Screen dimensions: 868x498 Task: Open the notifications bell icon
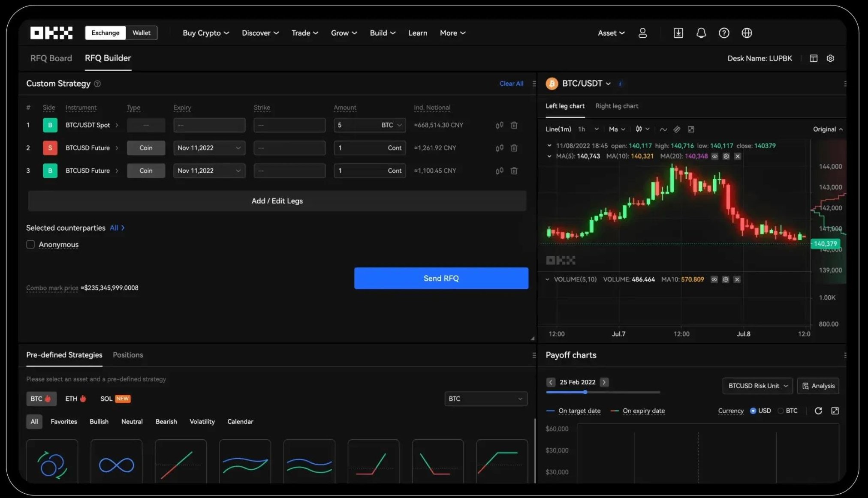point(701,33)
